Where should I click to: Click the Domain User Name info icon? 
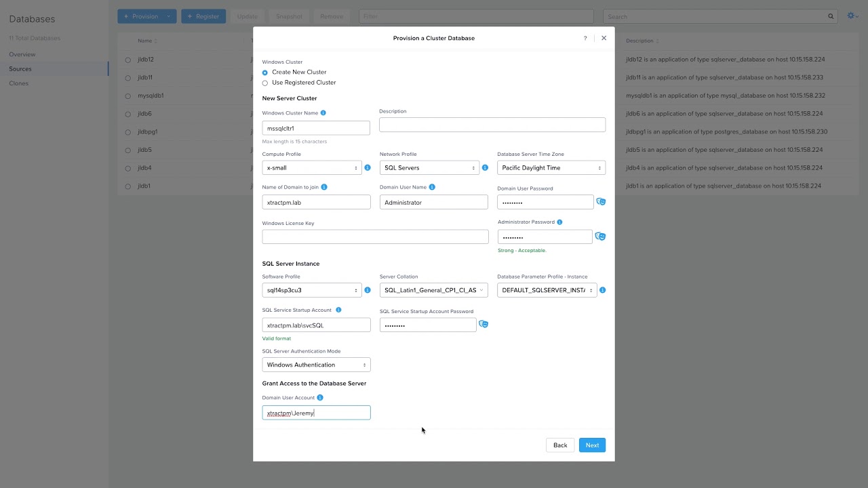[432, 187]
